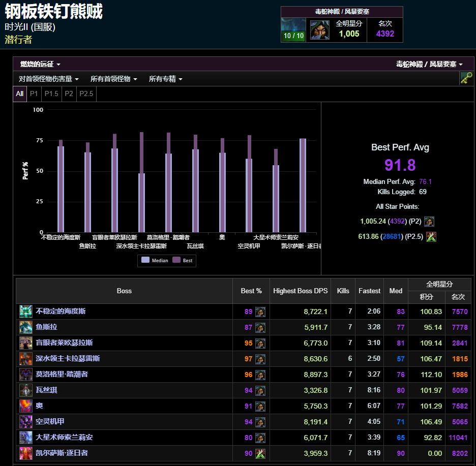Viewport: 476px width, 466px height.
Task: Click the 瓦丝琪 boss portrait icon
Action: tap(25, 390)
